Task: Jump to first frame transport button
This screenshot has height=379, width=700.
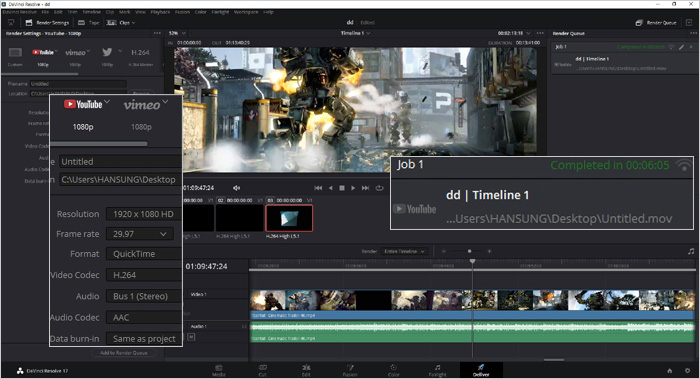Action: coord(318,188)
